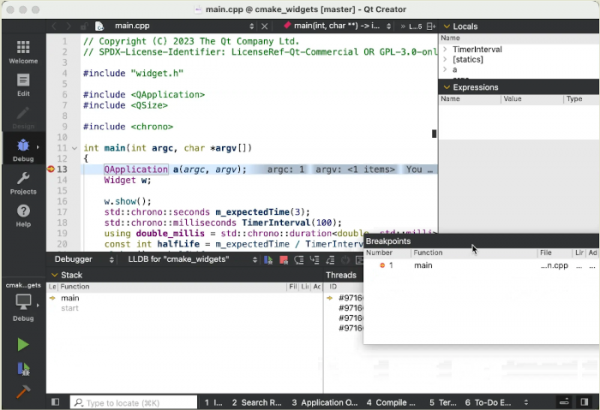Expand the [statics] entry in Locals

click(446, 60)
